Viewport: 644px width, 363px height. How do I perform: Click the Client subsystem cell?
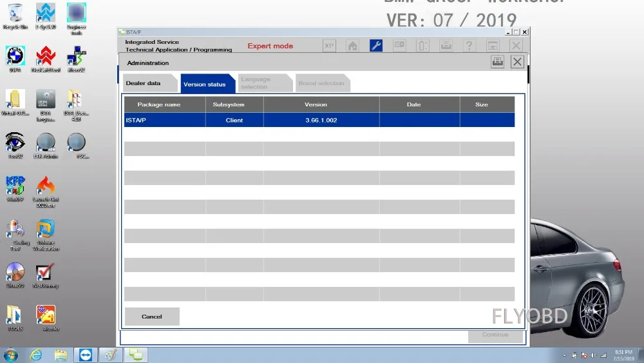pyautogui.click(x=234, y=120)
